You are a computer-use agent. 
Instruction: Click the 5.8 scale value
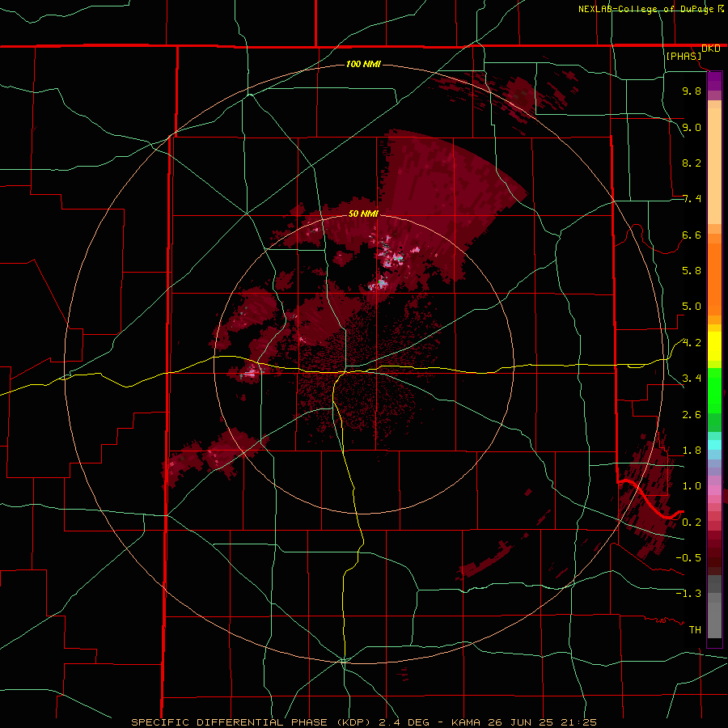point(692,271)
